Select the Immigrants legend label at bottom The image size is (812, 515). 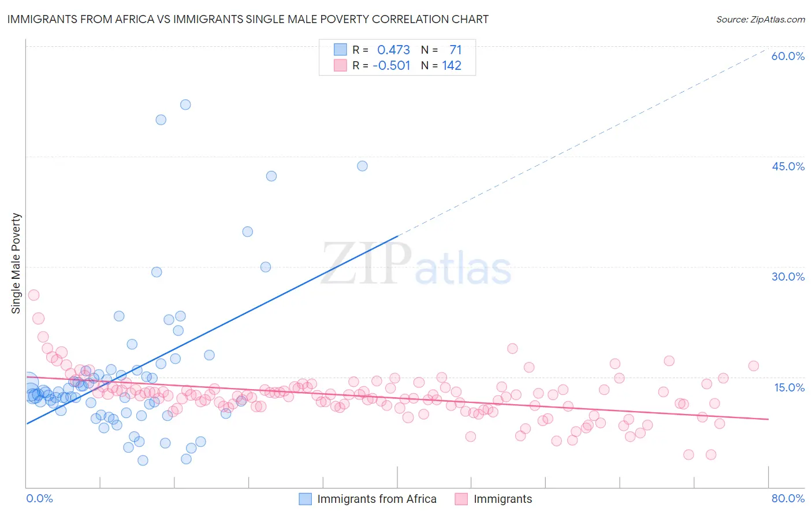pos(503,499)
